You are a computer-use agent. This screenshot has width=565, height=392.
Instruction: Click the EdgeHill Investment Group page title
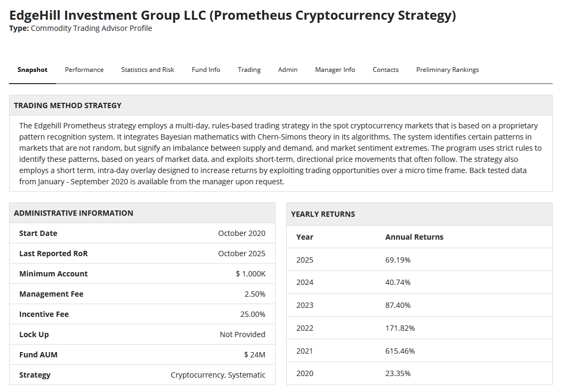pos(232,15)
